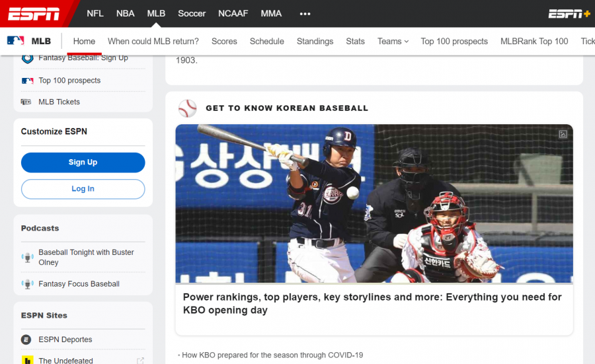This screenshot has height=364, width=595.
Task: Go to MMA section
Action: click(271, 14)
